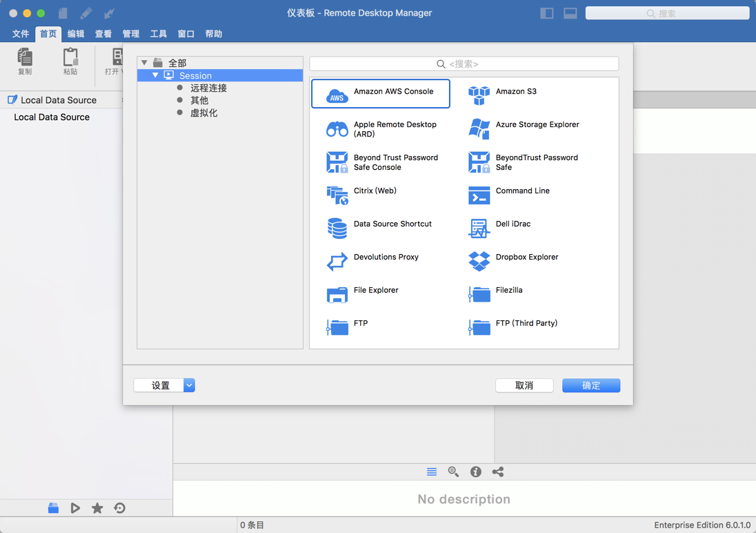Open the 设置 dropdown arrow
Screen dimensions: 756x533
[x=188, y=385]
